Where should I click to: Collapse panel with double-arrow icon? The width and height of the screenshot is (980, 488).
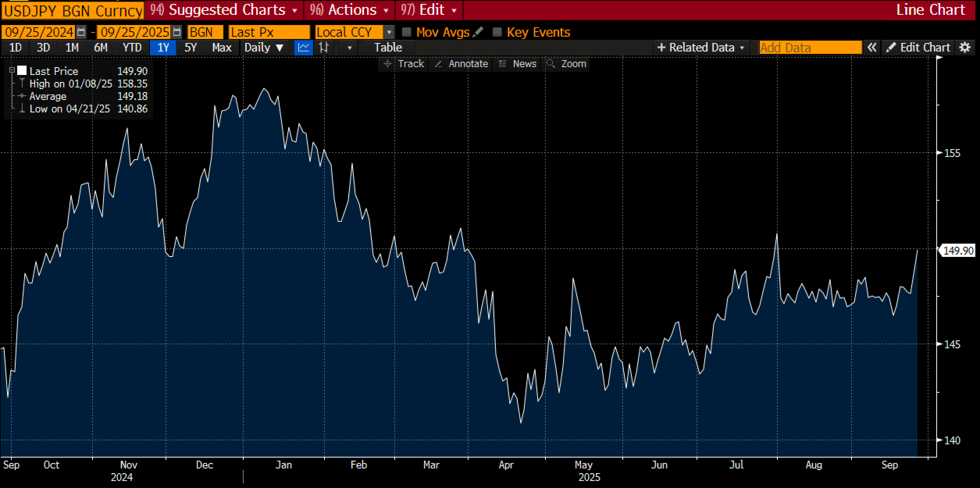click(x=871, y=48)
